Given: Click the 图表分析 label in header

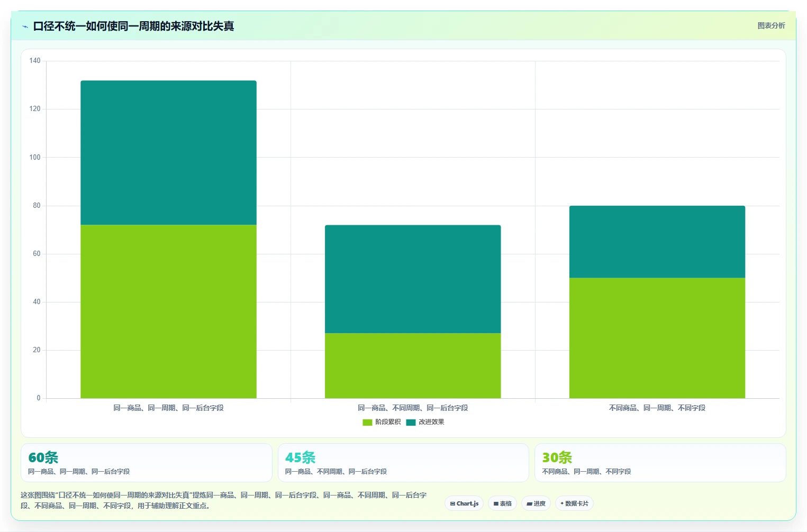Looking at the screenshot, I should click(x=771, y=25).
